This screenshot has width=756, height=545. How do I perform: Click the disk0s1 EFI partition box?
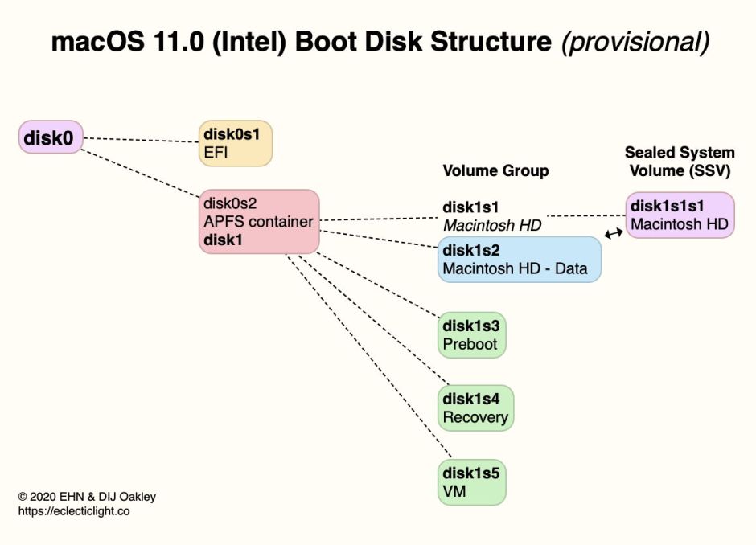click(x=235, y=142)
